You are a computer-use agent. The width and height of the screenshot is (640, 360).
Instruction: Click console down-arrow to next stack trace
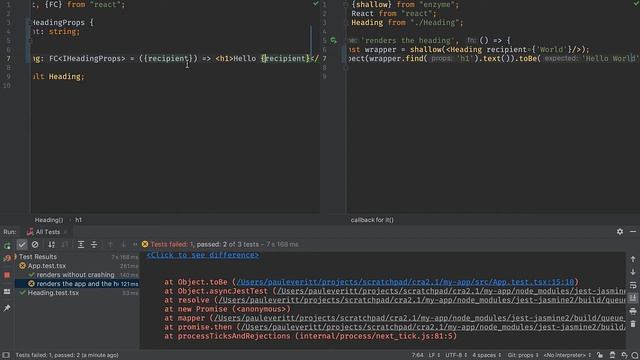click(633, 272)
